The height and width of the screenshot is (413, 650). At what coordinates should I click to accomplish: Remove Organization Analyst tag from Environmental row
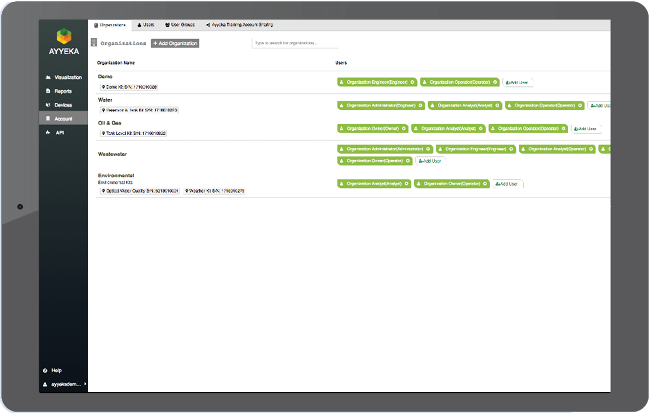point(408,184)
